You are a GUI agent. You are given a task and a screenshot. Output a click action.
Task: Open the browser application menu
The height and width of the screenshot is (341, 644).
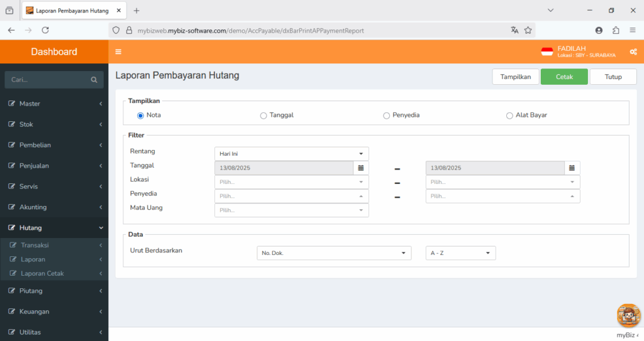[633, 30]
